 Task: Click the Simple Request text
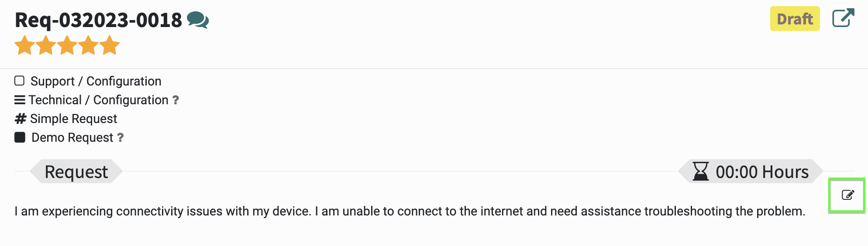tap(73, 119)
